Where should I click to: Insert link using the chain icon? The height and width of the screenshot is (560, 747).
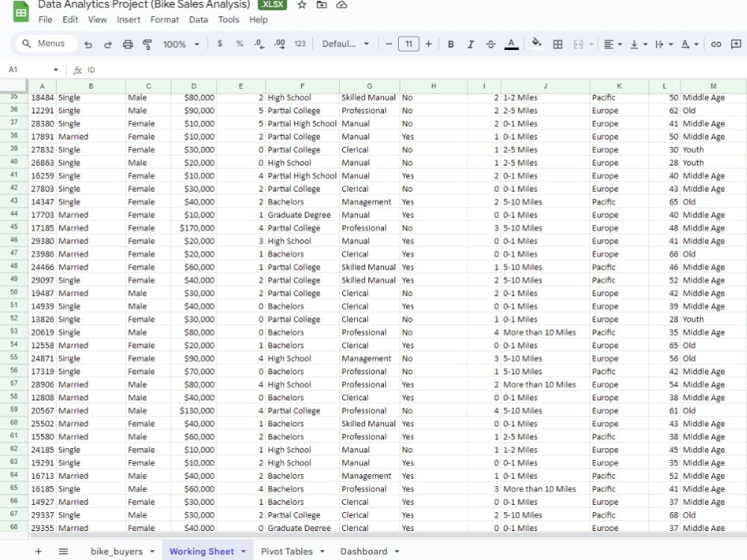point(716,44)
